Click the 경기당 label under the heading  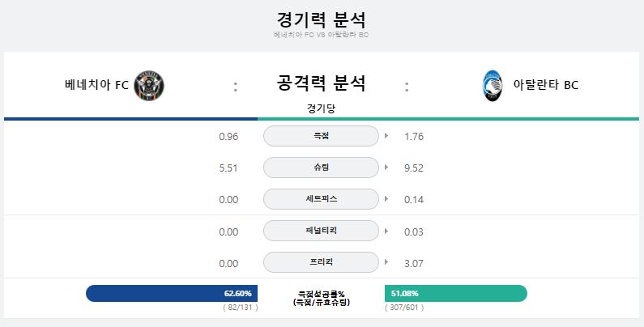click(321, 108)
